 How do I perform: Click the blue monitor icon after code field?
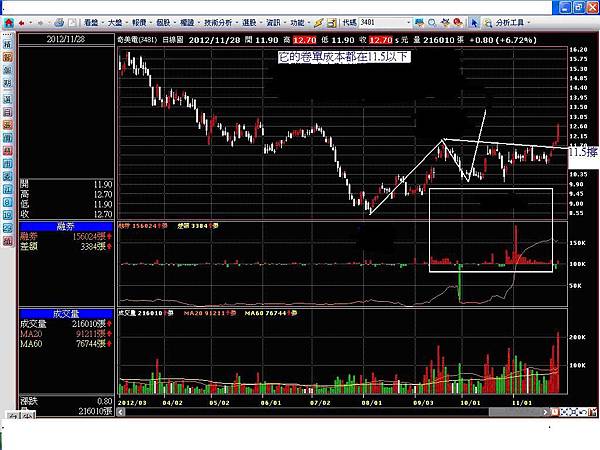pyautogui.click(x=419, y=23)
